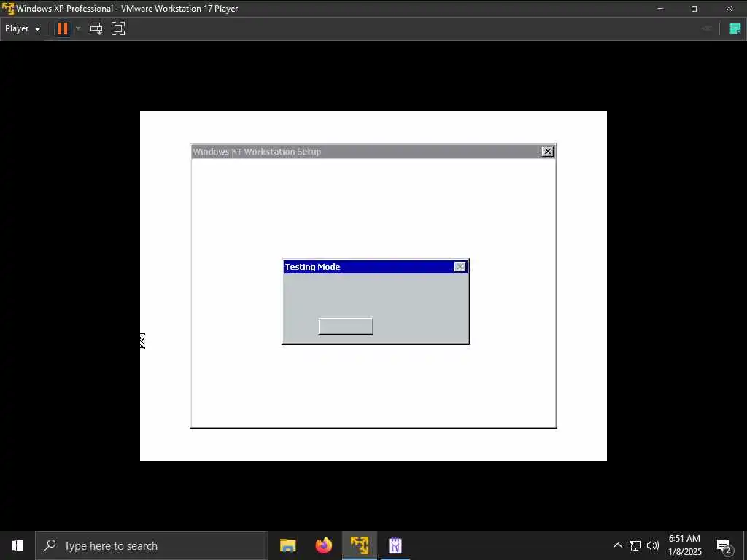
Task: Click the blank button in Testing Mode dialog
Action: pos(346,326)
